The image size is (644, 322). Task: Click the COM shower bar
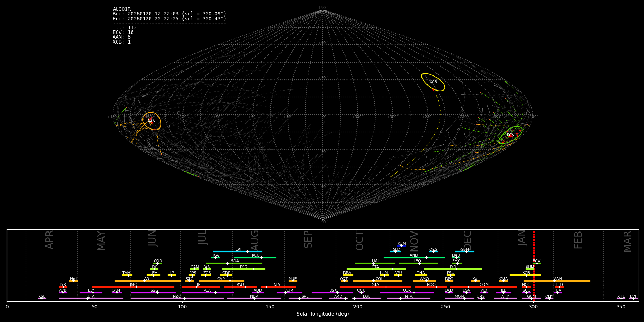483,287
